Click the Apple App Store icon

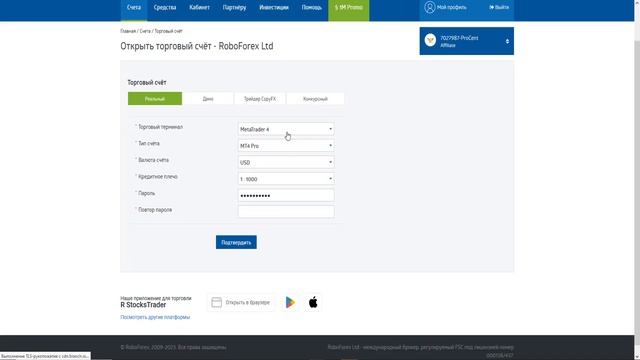[x=313, y=302]
